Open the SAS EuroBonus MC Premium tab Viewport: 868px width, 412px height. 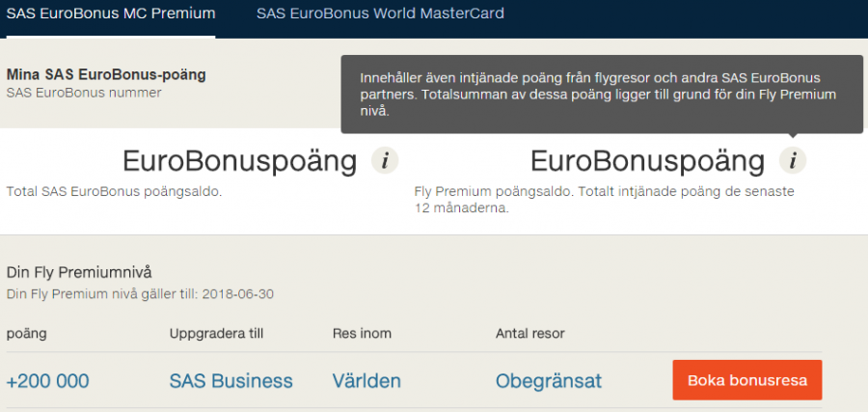click(110, 14)
